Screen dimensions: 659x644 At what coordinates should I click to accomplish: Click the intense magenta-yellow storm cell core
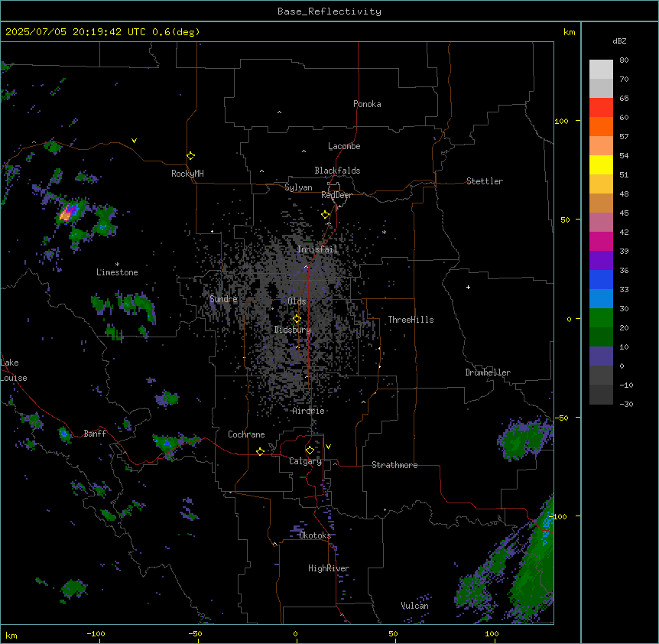click(x=67, y=213)
